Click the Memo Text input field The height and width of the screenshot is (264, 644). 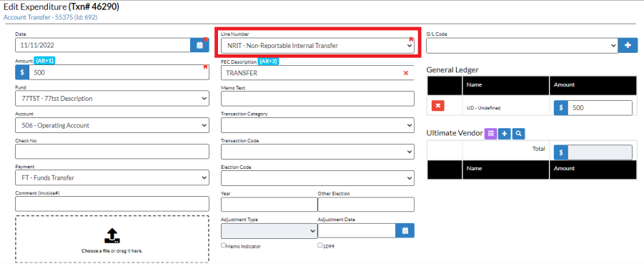317,99
